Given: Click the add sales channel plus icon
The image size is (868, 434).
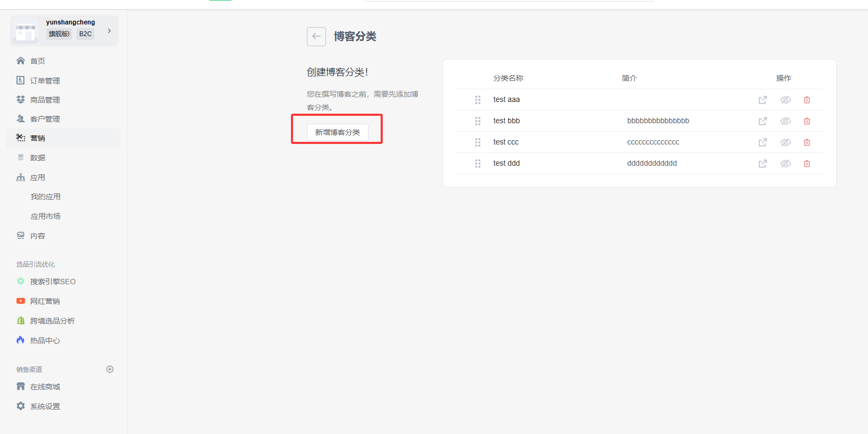Looking at the screenshot, I should 110,369.
